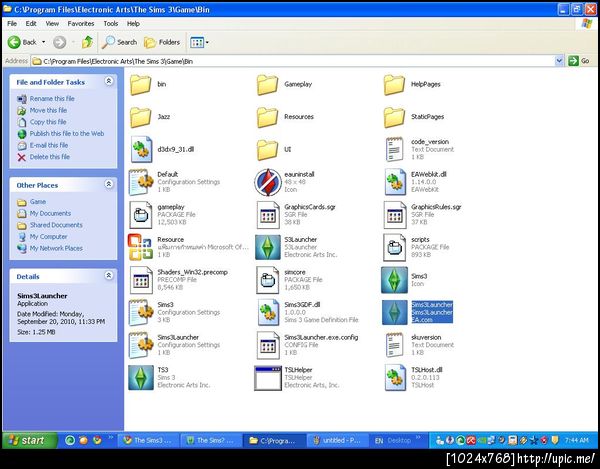Select the Sims3Launcher Configuration Settings icon
The height and width of the screenshot is (469, 600).
click(141, 345)
